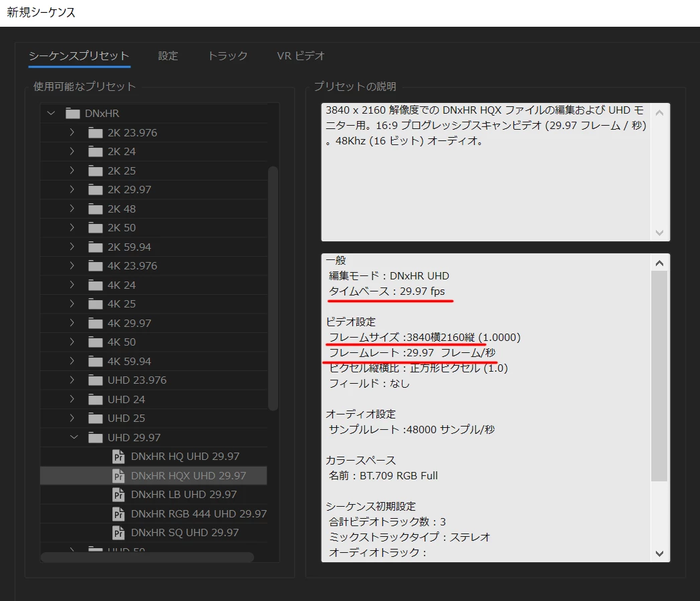Select the DNxHR HQX UHD 29.97 preset name
Viewport: 700px width, 601px height.
pyautogui.click(x=189, y=475)
